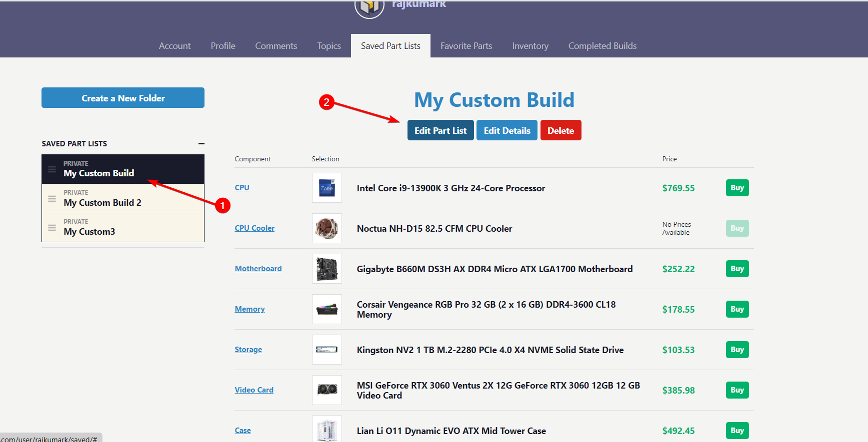
Task: Open MSI GeForce RTX 3060 Ventus name
Action: point(498,391)
